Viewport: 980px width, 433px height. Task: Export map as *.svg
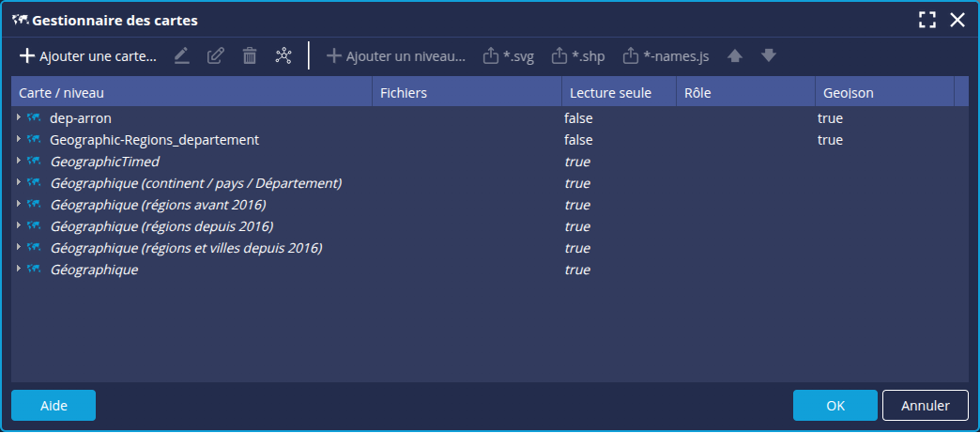click(x=509, y=56)
